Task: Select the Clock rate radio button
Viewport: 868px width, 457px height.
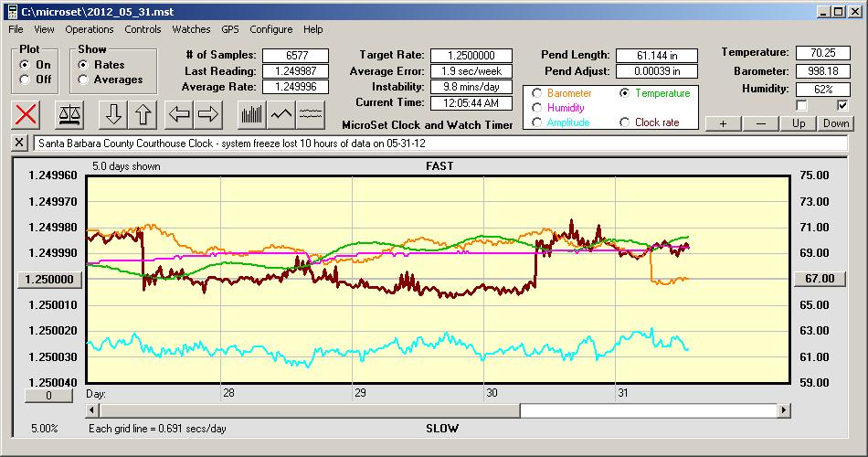Action: coord(624,122)
